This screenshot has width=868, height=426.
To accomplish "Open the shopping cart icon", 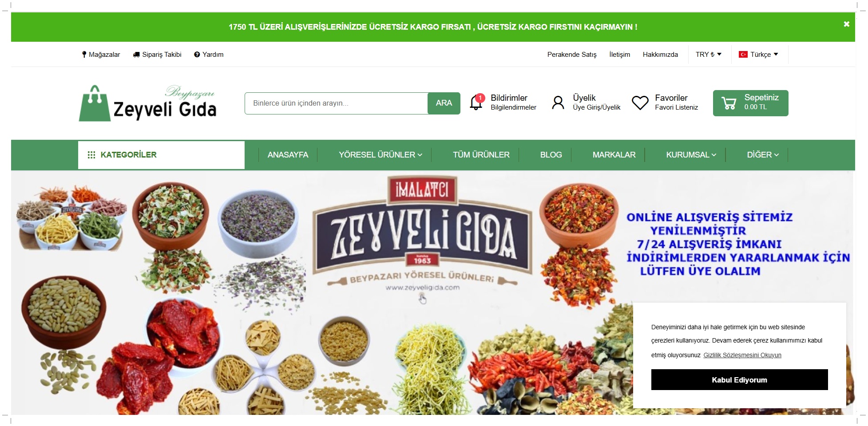I will tap(729, 103).
